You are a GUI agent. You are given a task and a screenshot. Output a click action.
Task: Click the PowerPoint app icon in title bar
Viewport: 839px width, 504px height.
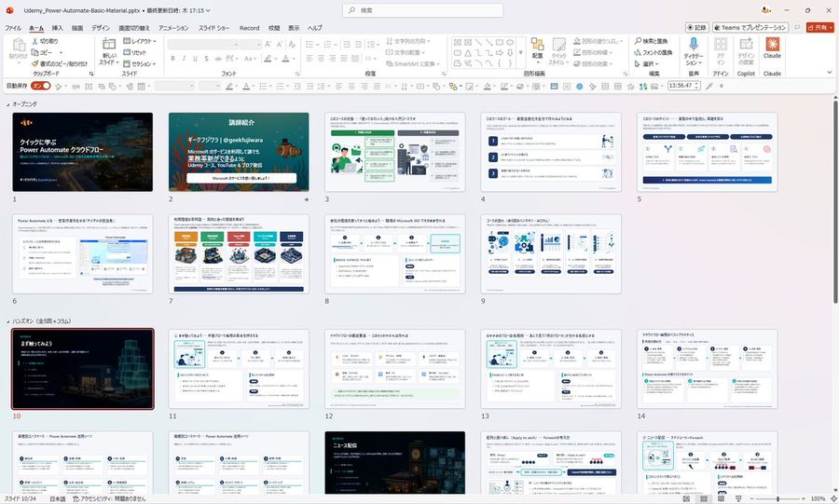(x=9, y=10)
